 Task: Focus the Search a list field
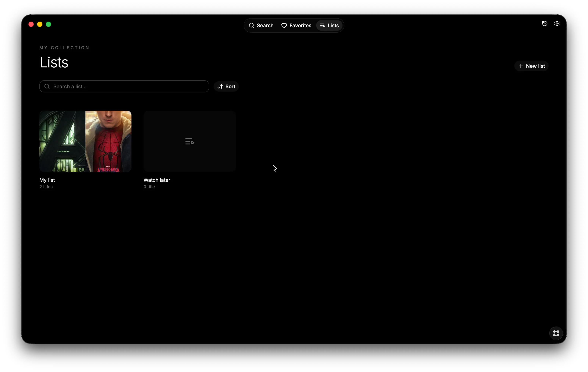pos(124,86)
